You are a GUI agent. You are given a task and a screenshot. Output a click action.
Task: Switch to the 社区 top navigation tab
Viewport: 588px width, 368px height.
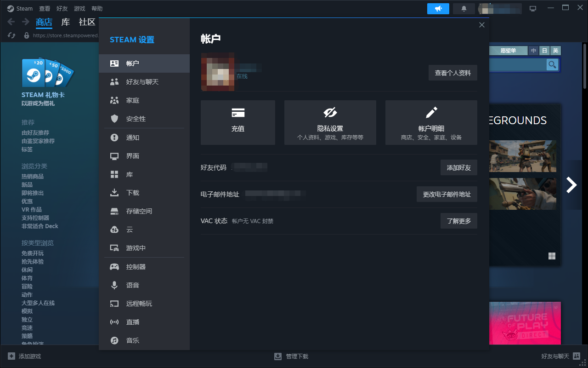(87, 22)
